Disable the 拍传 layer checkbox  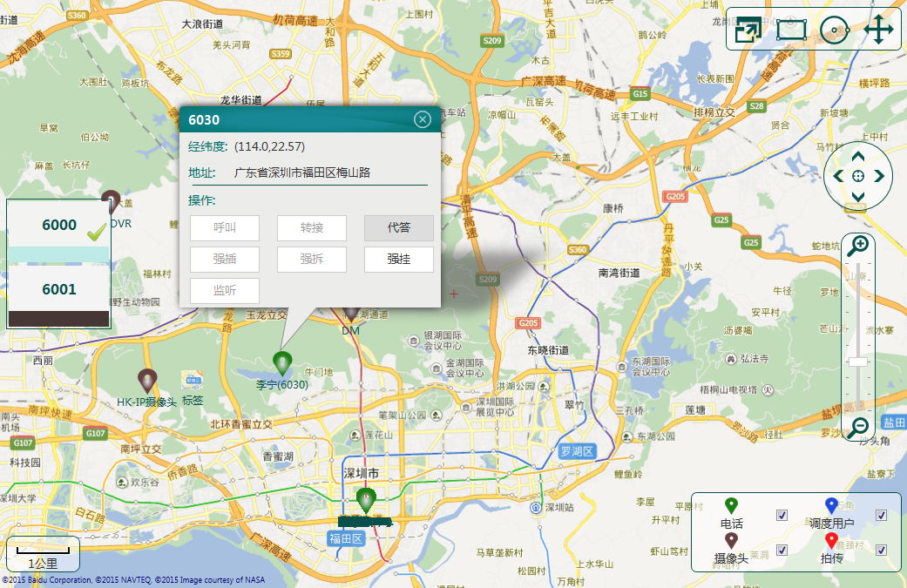(881, 550)
